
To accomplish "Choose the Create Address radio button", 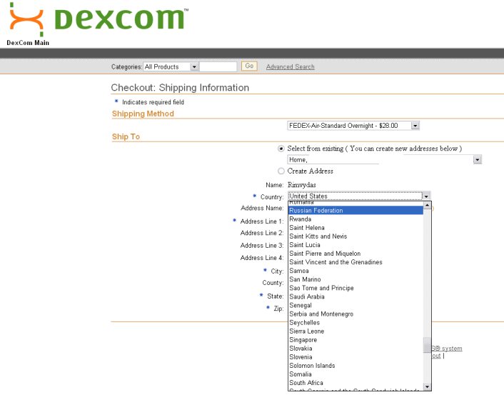I will (281, 171).
